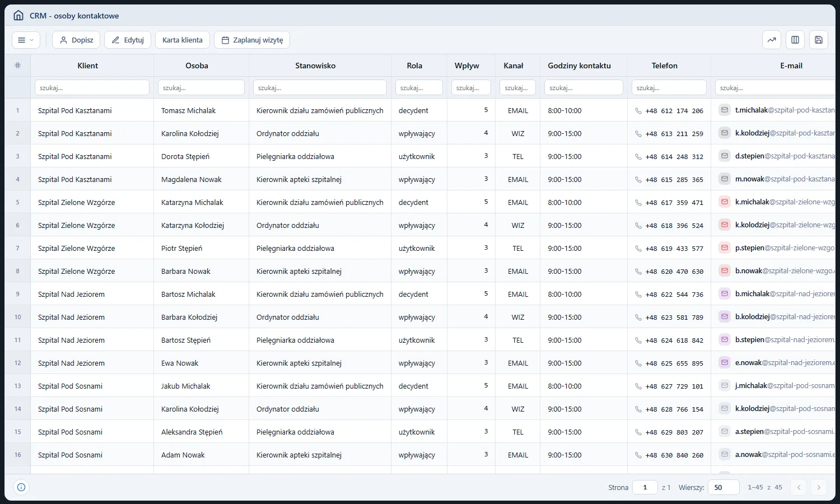840x504 pixels.
Task: Click mail icon for k.michalak email
Action: (x=725, y=202)
